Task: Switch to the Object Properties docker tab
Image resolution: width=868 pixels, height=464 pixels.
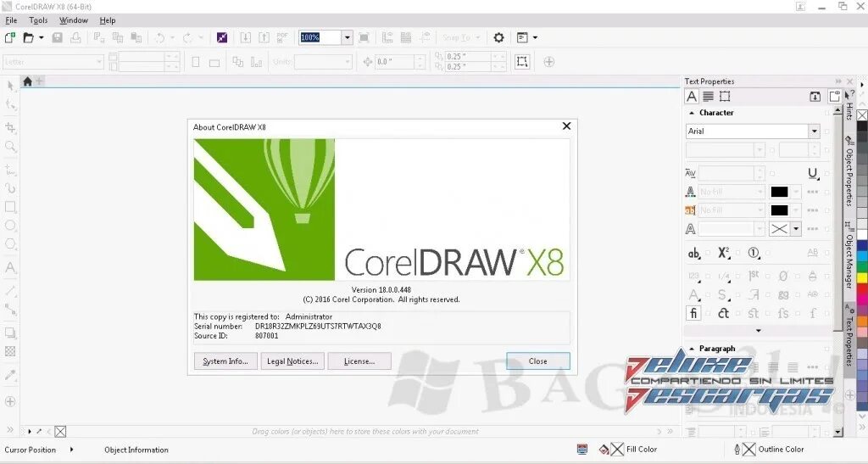Action: 849,171
